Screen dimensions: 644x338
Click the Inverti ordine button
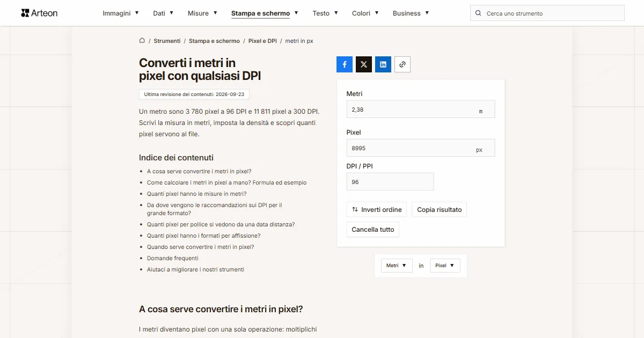click(377, 210)
